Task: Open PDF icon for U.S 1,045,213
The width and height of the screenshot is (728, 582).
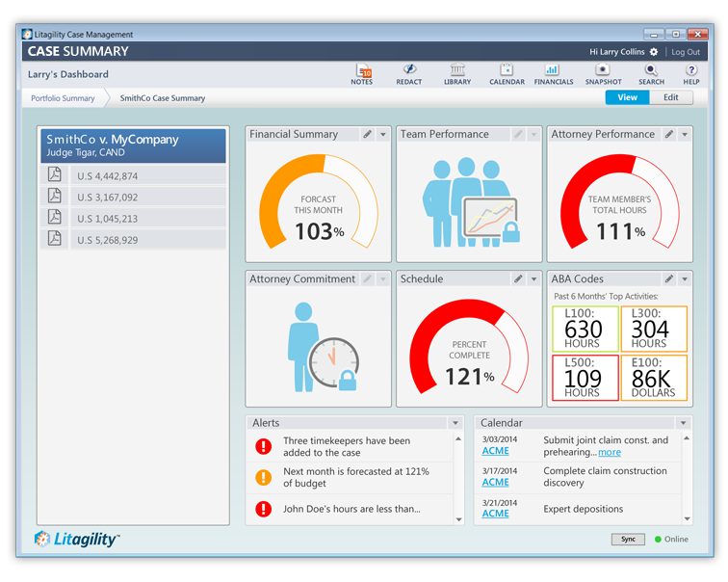Action: pos(55,217)
